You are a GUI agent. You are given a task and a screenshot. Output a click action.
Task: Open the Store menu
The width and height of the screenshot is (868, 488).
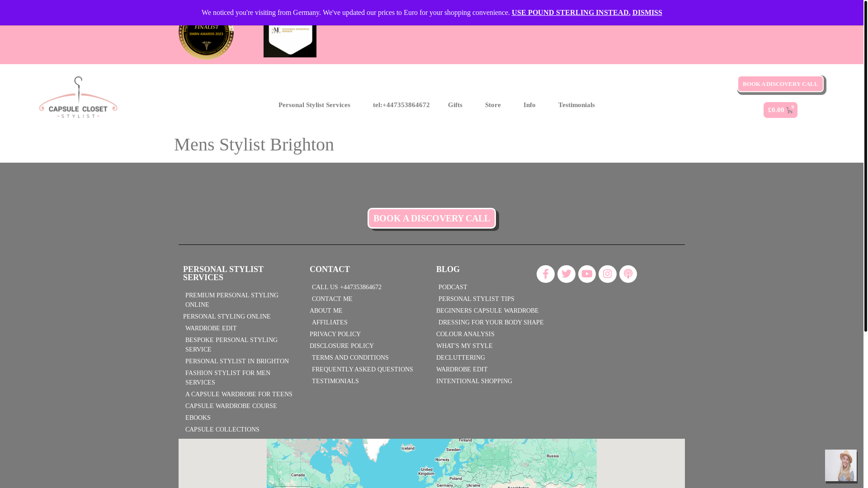point(493,105)
